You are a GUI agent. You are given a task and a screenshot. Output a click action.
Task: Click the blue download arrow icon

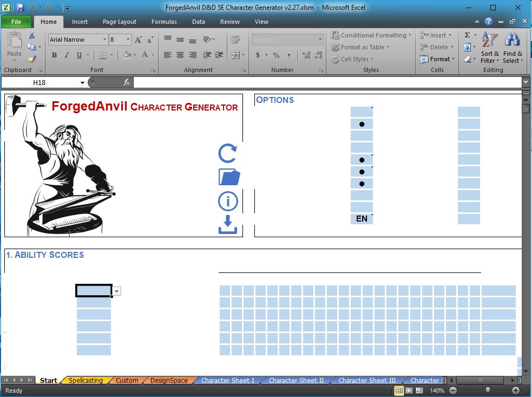click(x=228, y=224)
